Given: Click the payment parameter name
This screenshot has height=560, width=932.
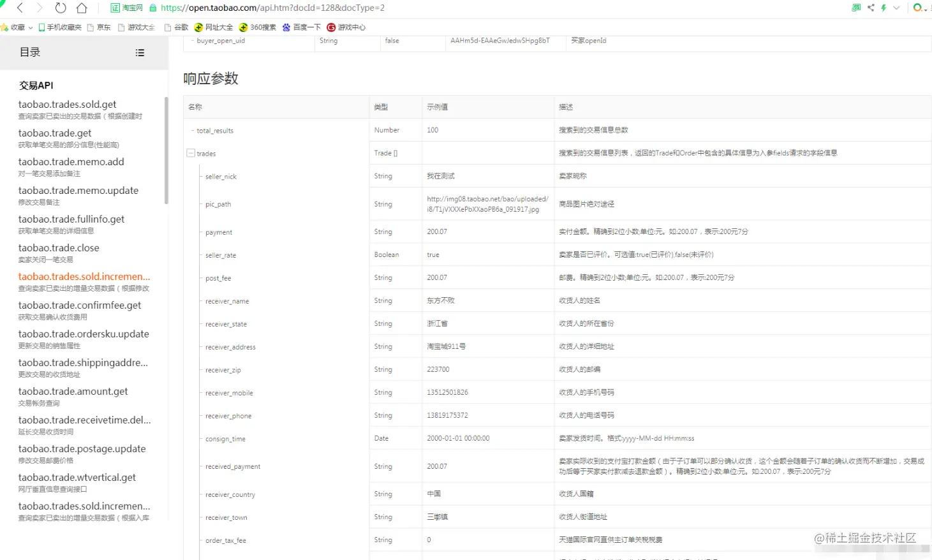Looking at the screenshot, I should (x=219, y=232).
